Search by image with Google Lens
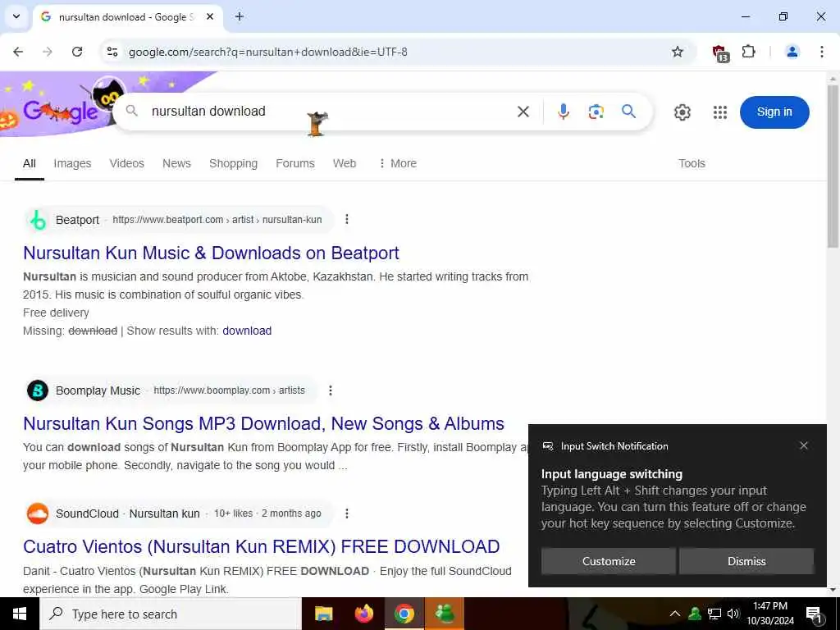 [x=596, y=112]
